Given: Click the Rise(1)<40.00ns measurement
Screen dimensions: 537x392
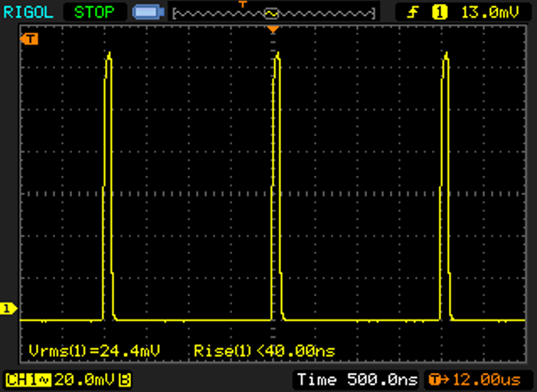Looking at the screenshot, I should (x=264, y=351).
